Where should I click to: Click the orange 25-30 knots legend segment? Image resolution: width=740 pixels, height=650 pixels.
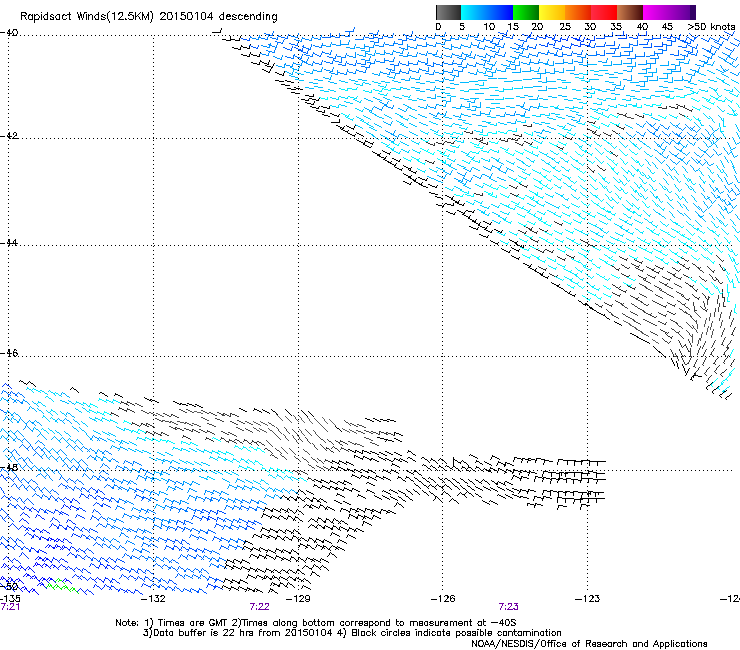(x=578, y=12)
